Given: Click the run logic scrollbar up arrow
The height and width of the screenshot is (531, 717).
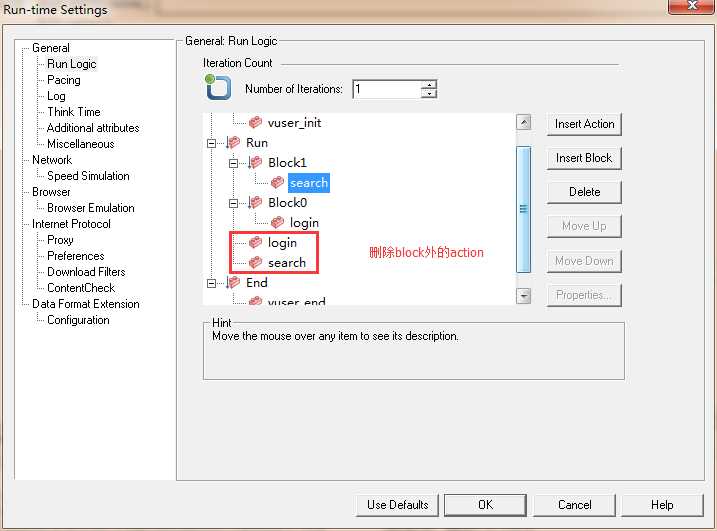Looking at the screenshot, I should pyautogui.click(x=524, y=122).
